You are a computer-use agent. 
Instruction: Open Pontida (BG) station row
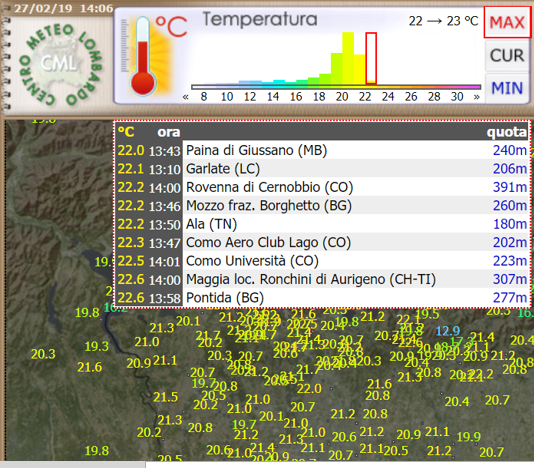coord(322,298)
